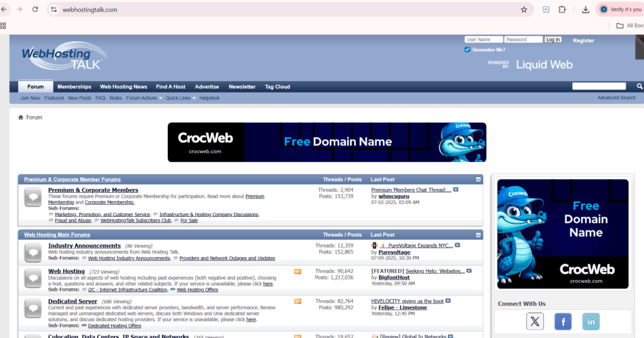
Task: Click the WebHosting Talk logo
Action: [x=64, y=57]
